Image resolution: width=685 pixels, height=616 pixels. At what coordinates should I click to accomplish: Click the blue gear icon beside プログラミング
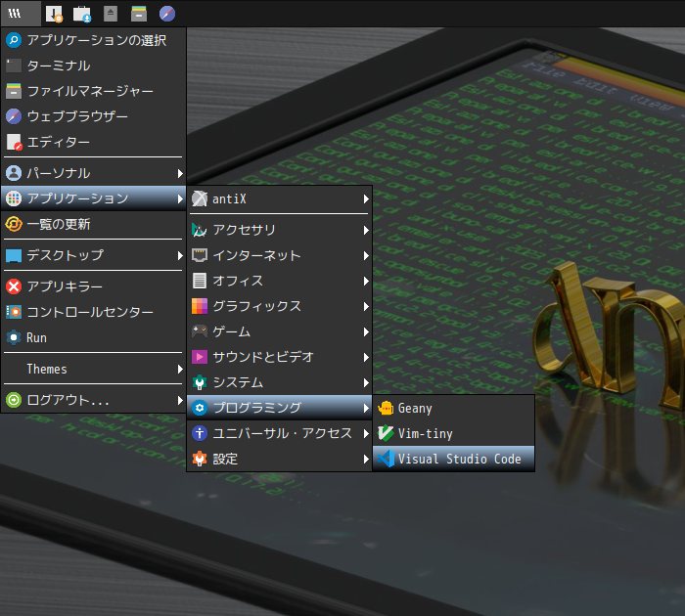[200, 408]
